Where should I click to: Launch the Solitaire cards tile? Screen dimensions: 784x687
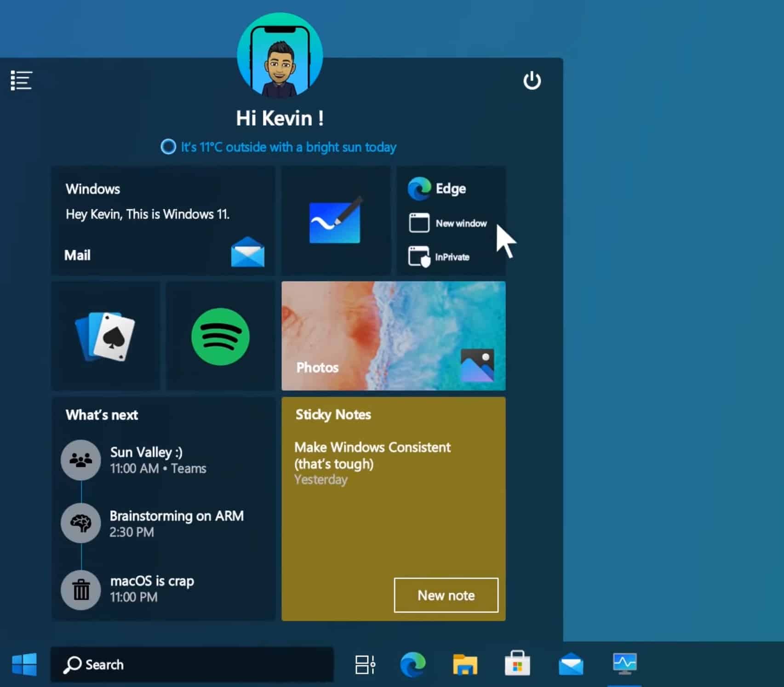coord(106,337)
